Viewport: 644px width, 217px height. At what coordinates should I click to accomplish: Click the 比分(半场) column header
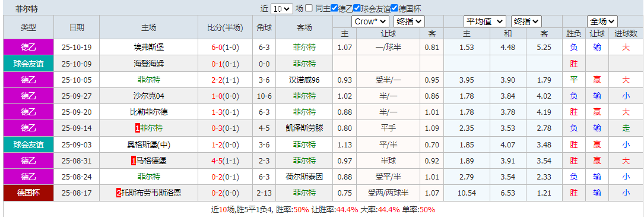(225, 27)
